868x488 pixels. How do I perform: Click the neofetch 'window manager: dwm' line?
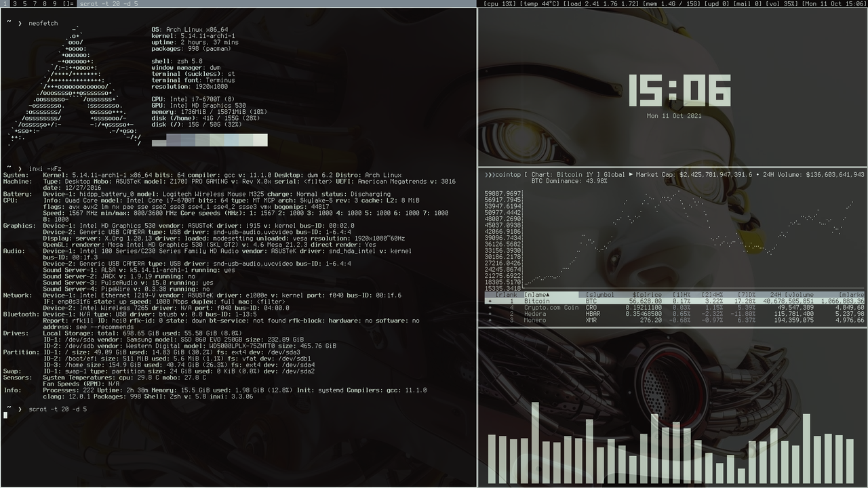tap(186, 68)
